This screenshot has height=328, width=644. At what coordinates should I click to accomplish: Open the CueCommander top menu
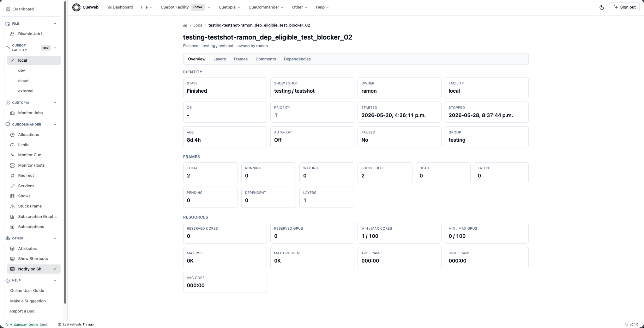266,7
